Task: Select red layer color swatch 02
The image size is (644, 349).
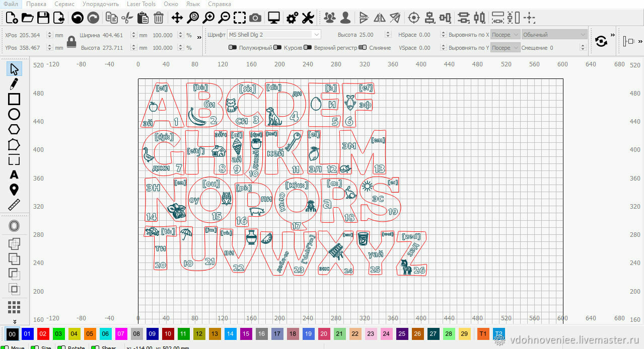Action: pos(43,334)
